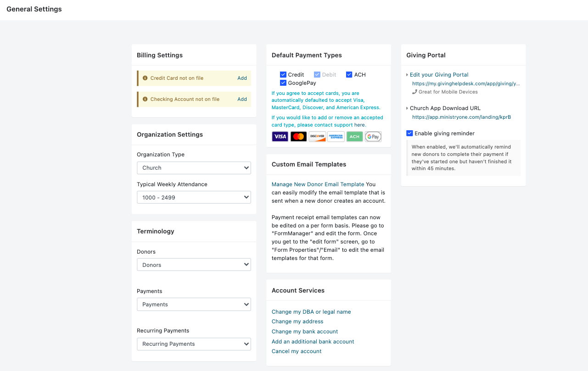Open the Payments terminology dropdown
Image resolution: width=588 pixels, height=371 pixels.
click(x=194, y=305)
